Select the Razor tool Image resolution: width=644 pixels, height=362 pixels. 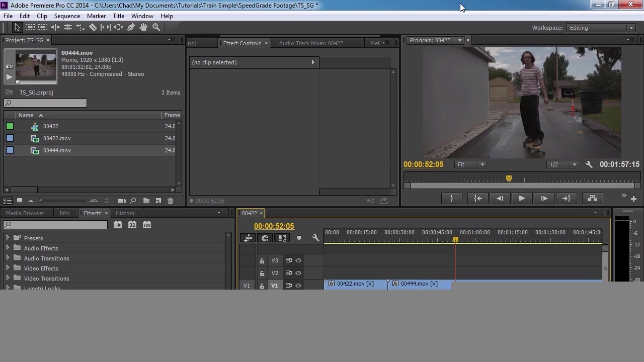(x=93, y=28)
